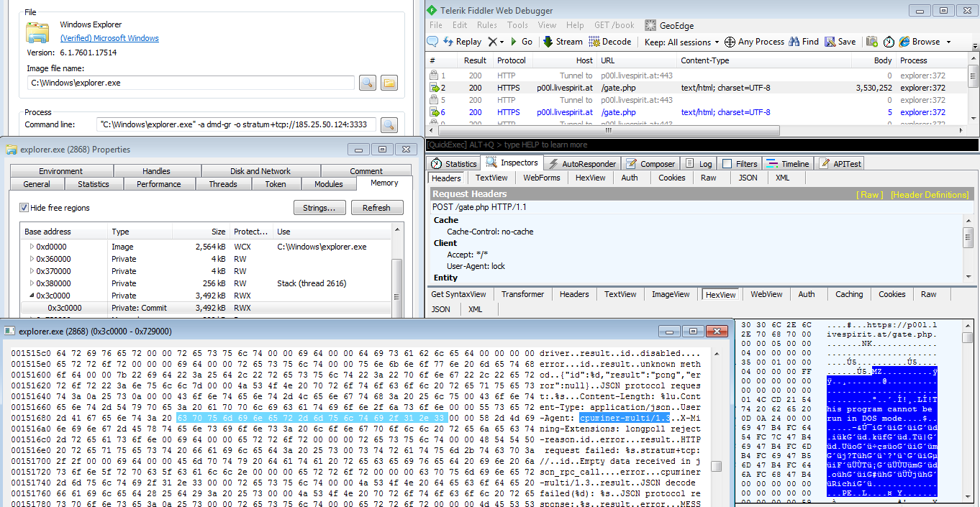Image resolution: width=980 pixels, height=507 pixels.
Task: Click the Command line text field
Action: click(x=235, y=124)
